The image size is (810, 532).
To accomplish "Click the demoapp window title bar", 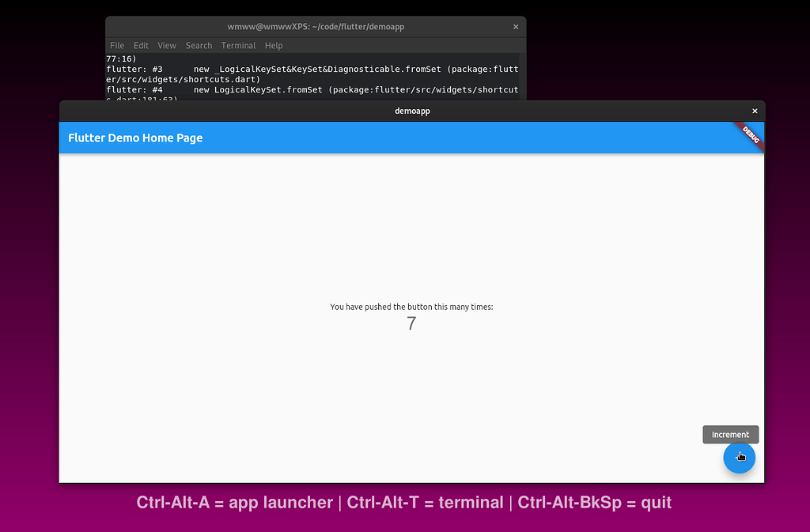I will click(411, 111).
